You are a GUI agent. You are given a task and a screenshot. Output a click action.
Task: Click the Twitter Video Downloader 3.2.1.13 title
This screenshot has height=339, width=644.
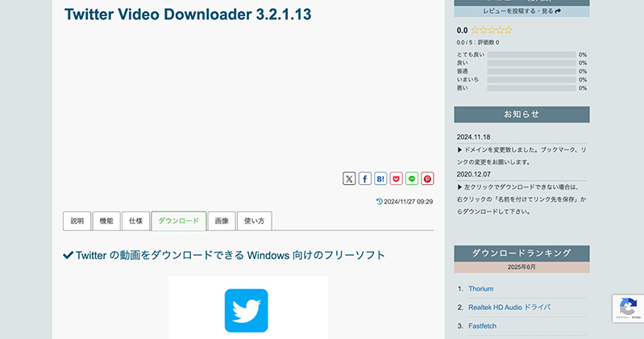(x=188, y=15)
